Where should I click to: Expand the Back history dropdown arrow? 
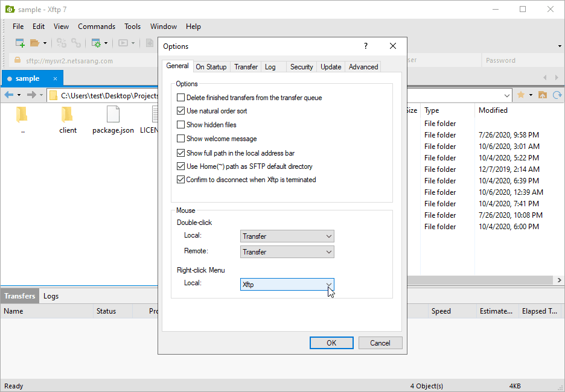click(x=19, y=95)
